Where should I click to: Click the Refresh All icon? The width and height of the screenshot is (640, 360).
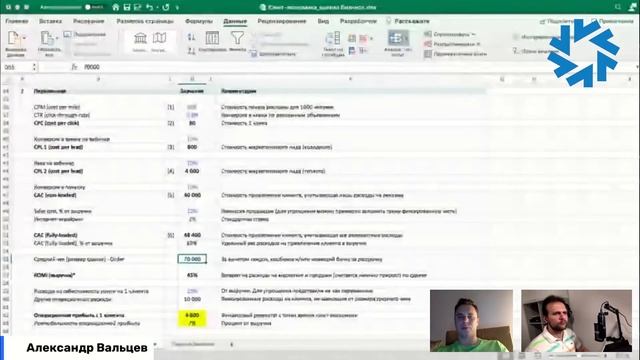[47, 39]
